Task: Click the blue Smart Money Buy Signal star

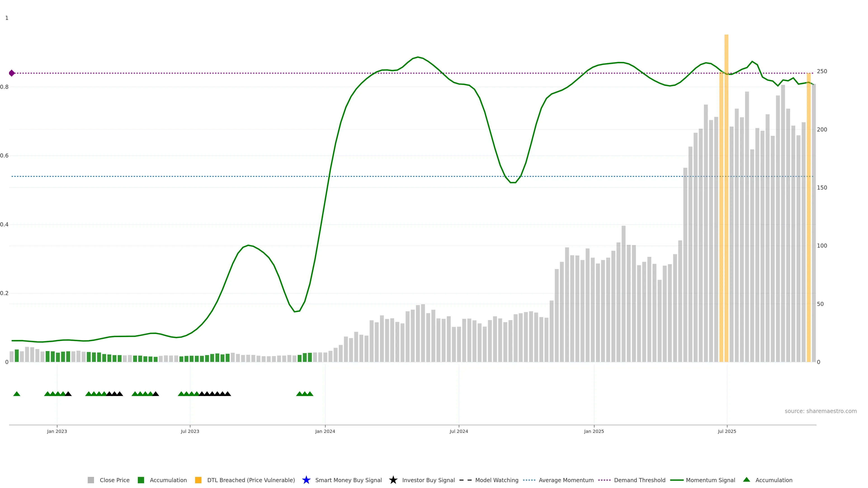Action: pyautogui.click(x=306, y=480)
